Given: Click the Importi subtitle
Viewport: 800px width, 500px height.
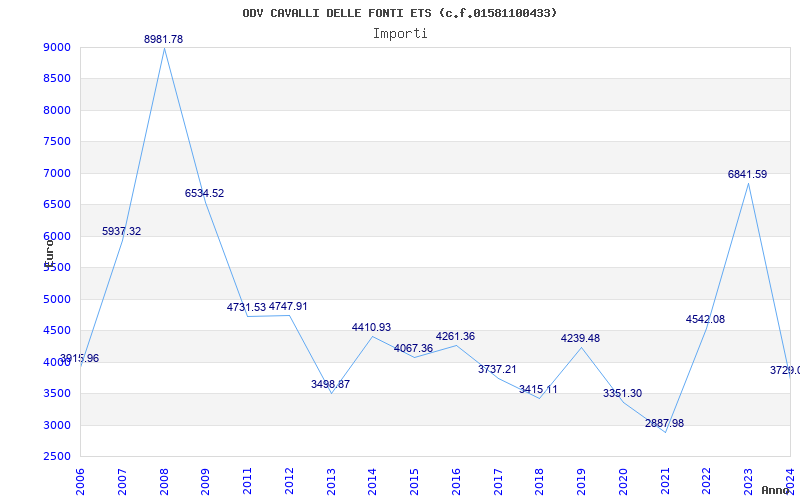Looking at the screenshot, I should [400, 34].
